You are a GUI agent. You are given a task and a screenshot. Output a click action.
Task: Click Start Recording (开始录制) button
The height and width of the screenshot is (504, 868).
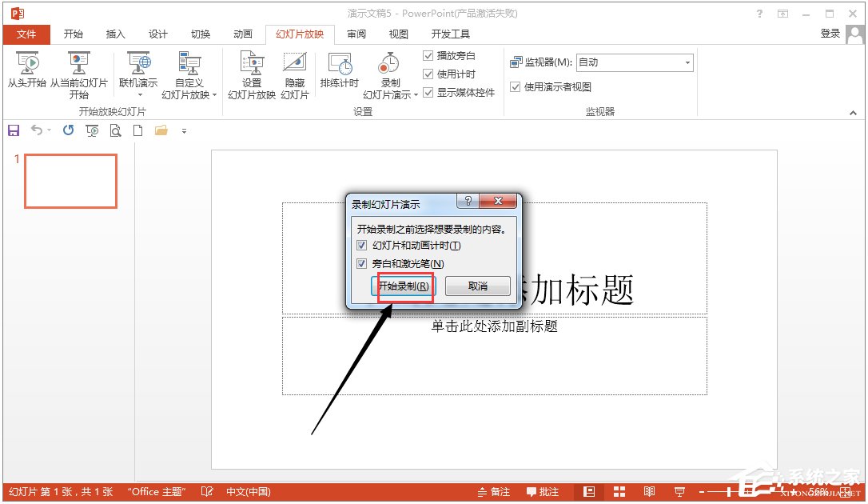tap(404, 286)
